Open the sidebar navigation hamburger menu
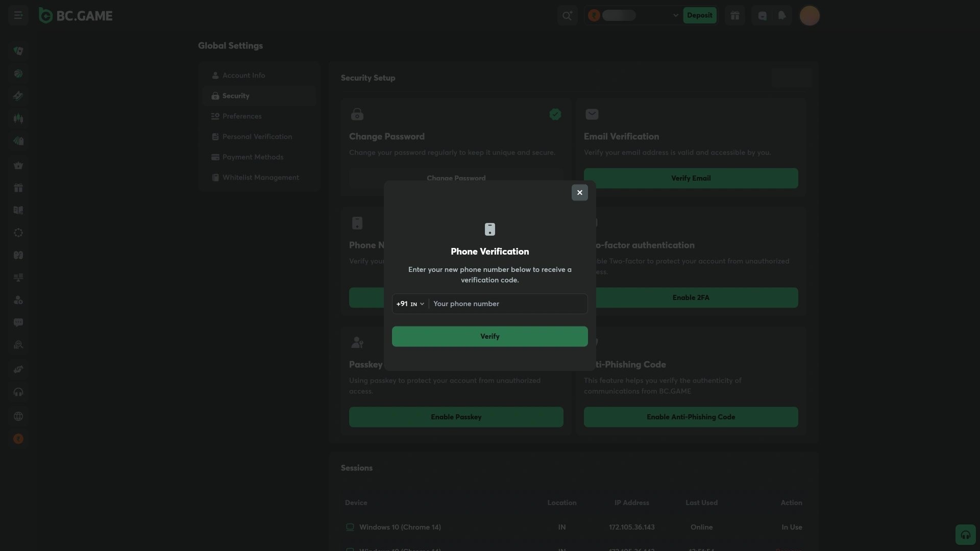This screenshot has height=551, width=980. click(18, 15)
